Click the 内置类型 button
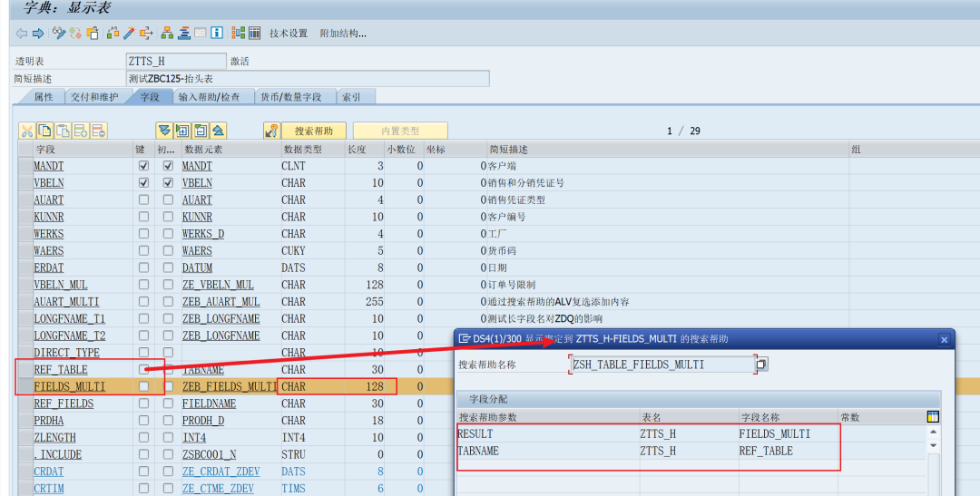This screenshot has height=496, width=980. click(400, 131)
